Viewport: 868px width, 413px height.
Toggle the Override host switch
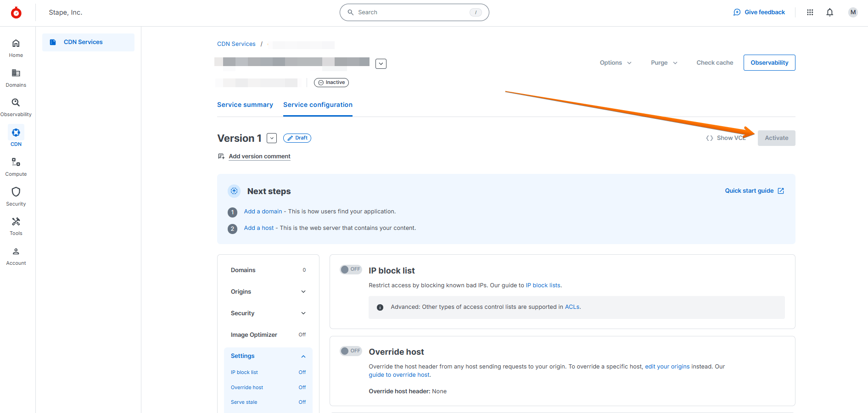tap(351, 351)
